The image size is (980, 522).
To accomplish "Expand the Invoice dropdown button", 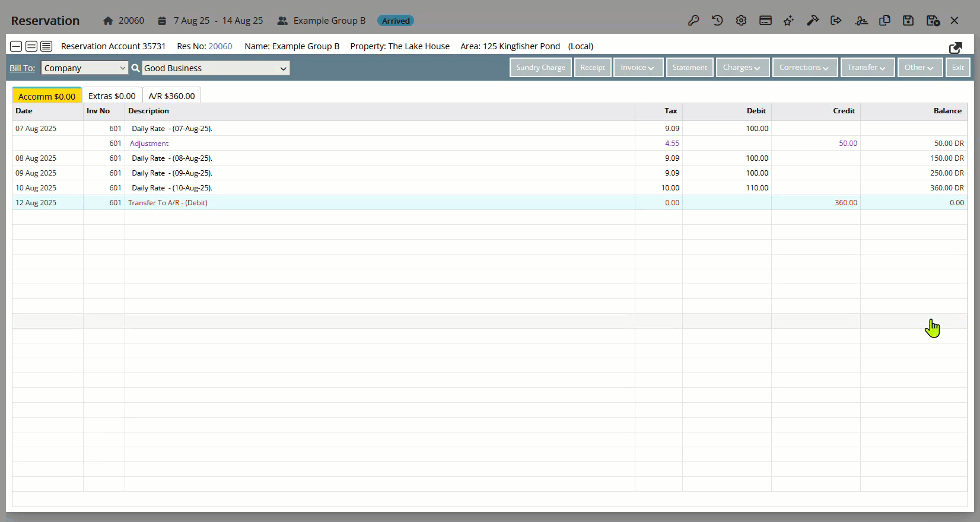I will [638, 68].
